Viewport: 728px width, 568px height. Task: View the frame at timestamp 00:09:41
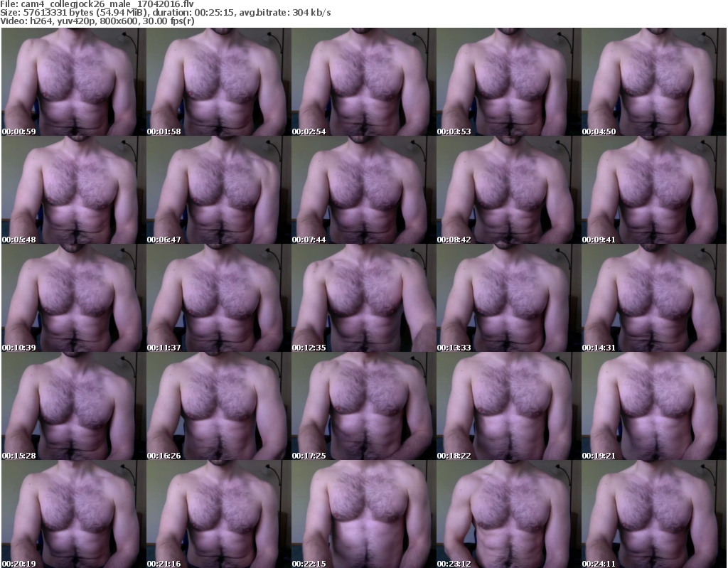(654, 190)
